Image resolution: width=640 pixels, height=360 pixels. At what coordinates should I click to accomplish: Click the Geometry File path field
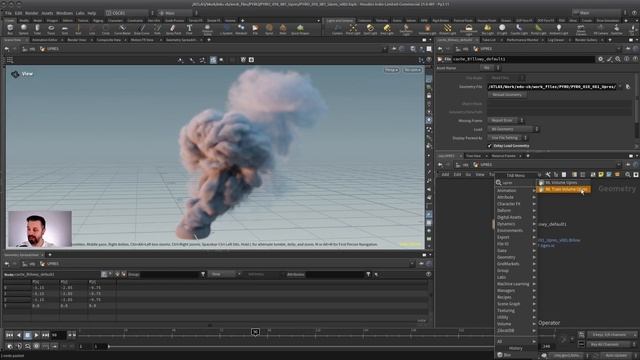pos(552,87)
